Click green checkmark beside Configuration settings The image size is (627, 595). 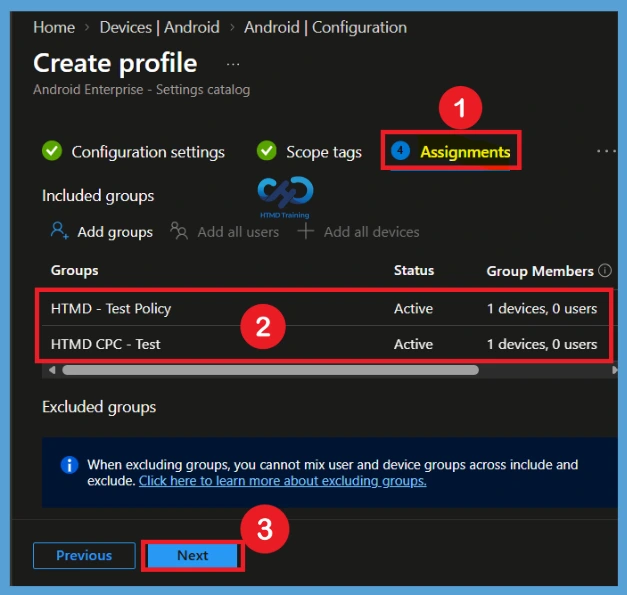coord(52,151)
